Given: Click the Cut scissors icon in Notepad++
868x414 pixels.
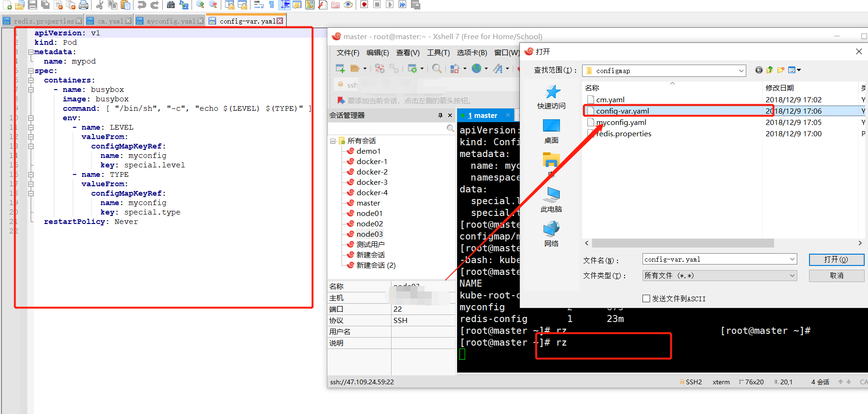Looking at the screenshot, I should [100, 5].
